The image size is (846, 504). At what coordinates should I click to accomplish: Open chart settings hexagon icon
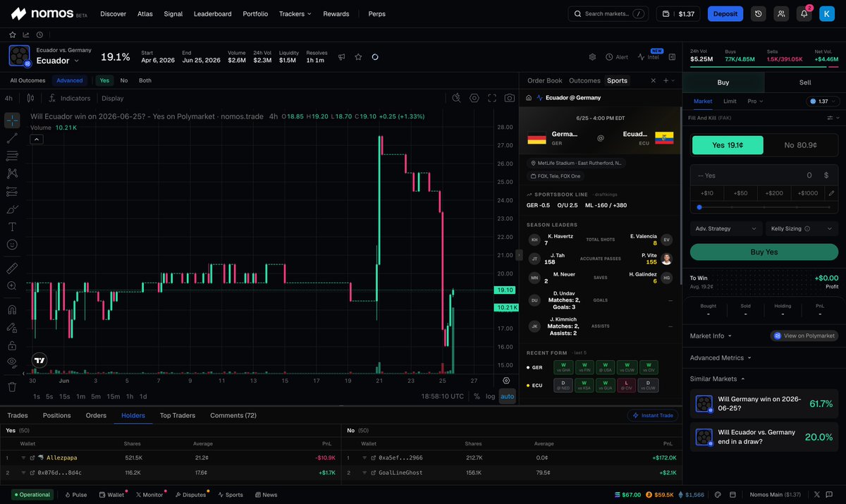pyautogui.click(x=474, y=98)
